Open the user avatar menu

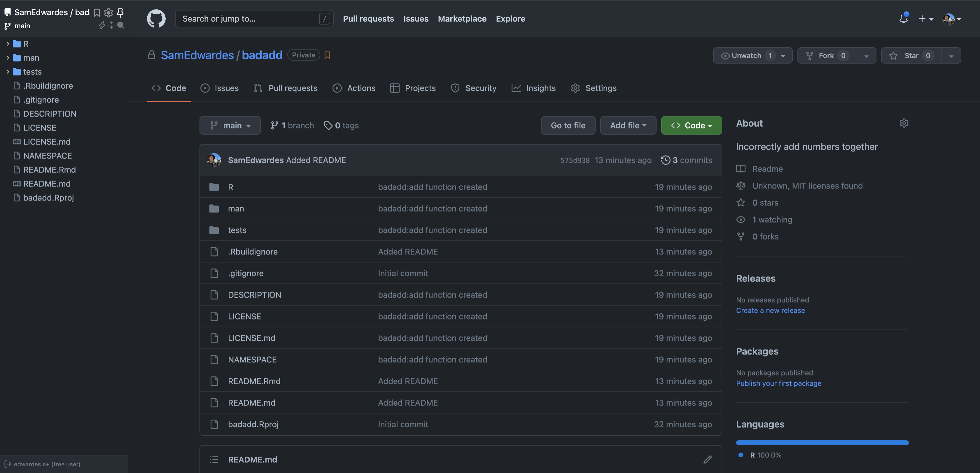pos(952,18)
